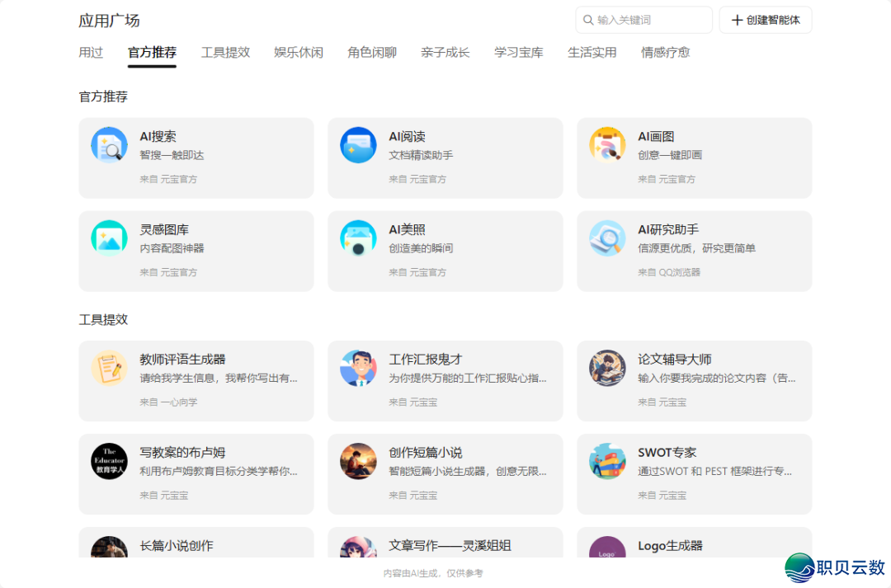Open the SWOT专家 icon
The height and width of the screenshot is (588, 891).
pos(607,461)
